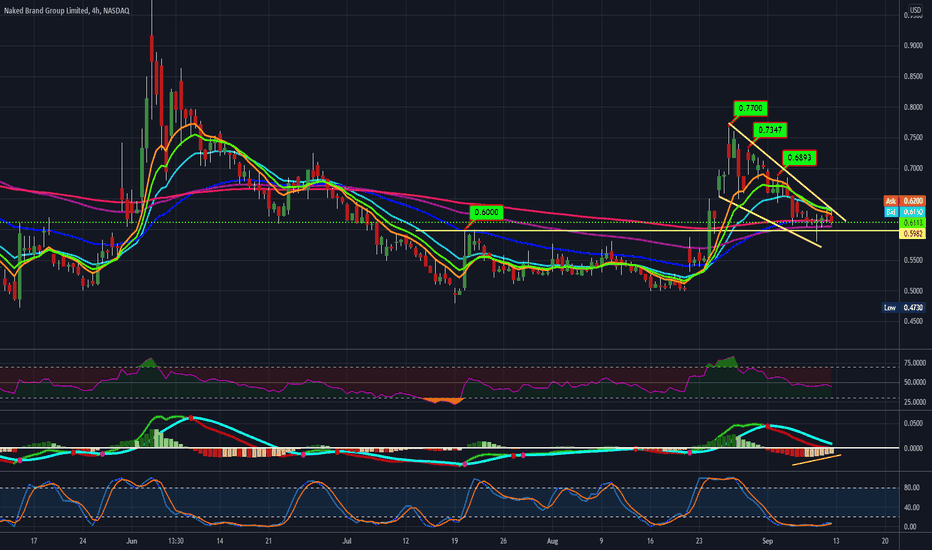Click the Naked Brand Group Limited chart title
The height and width of the screenshot is (550, 932).
pos(67,11)
